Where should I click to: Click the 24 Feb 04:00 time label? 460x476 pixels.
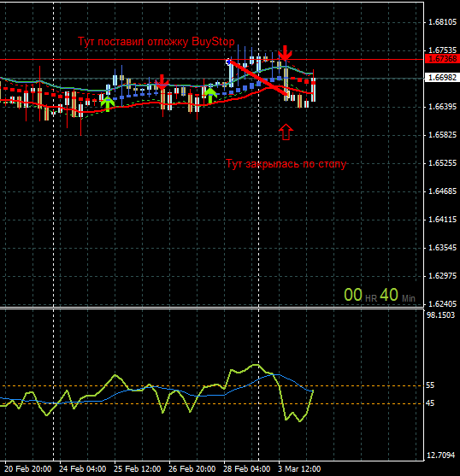pyautogui.click(x=83, y=468)
